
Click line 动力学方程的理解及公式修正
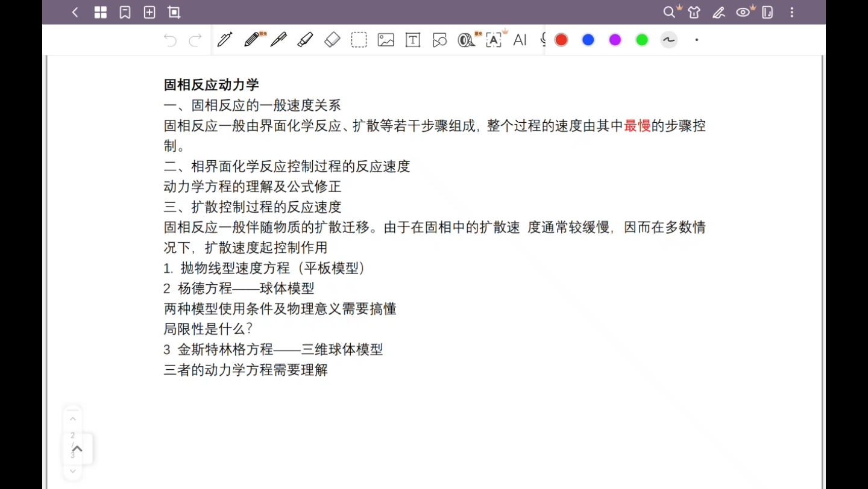253,187
